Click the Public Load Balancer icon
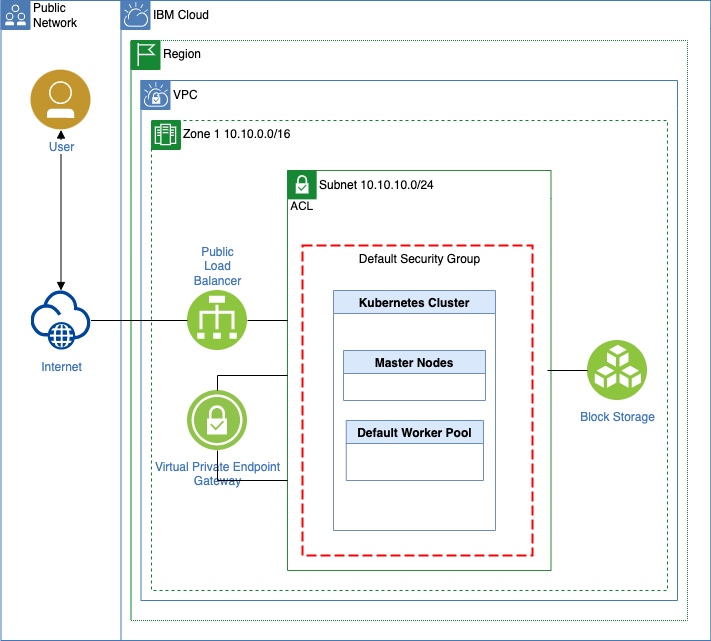This screenshot has height=641, width=711. pyautogui.click(x=217, y=320)
